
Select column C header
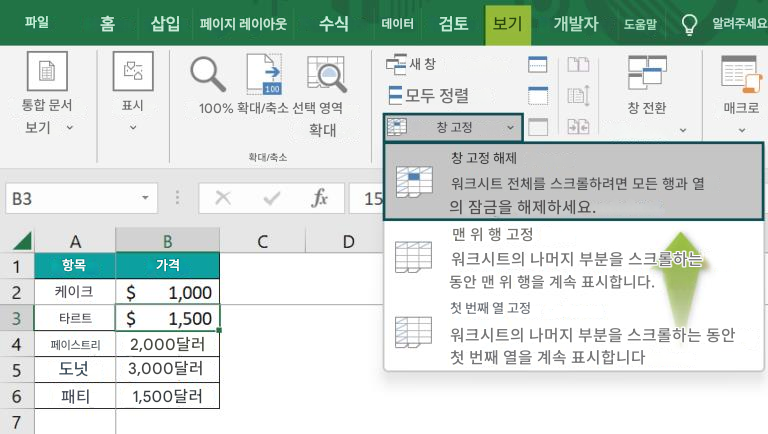coord(263,241)
